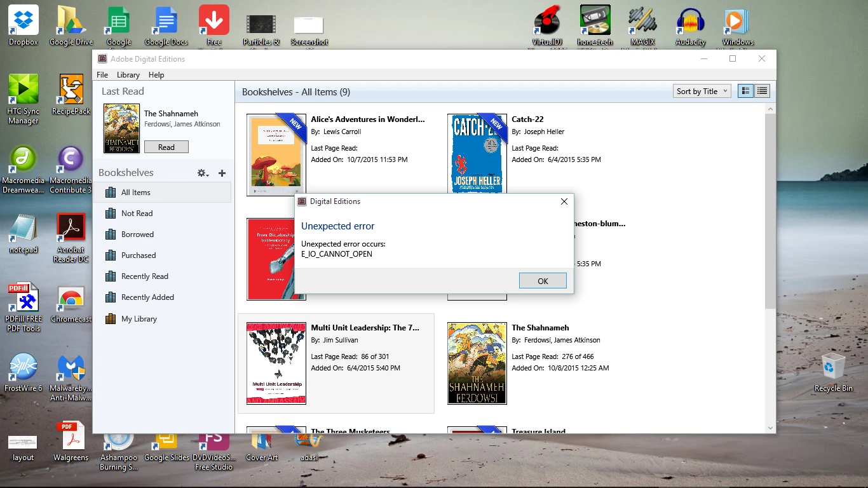Open the Recycle Bin

coord(834,373)
